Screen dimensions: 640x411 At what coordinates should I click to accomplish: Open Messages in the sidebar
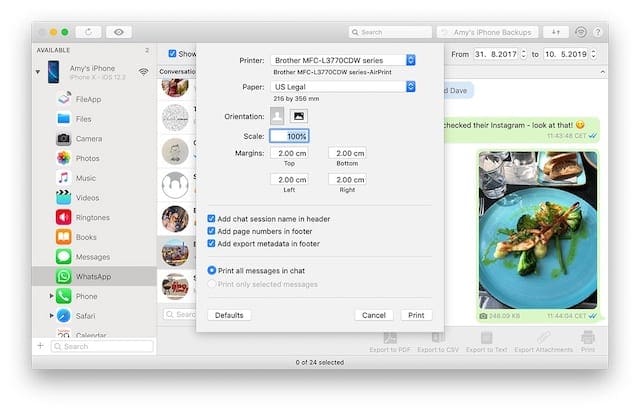tap(93, 257)
